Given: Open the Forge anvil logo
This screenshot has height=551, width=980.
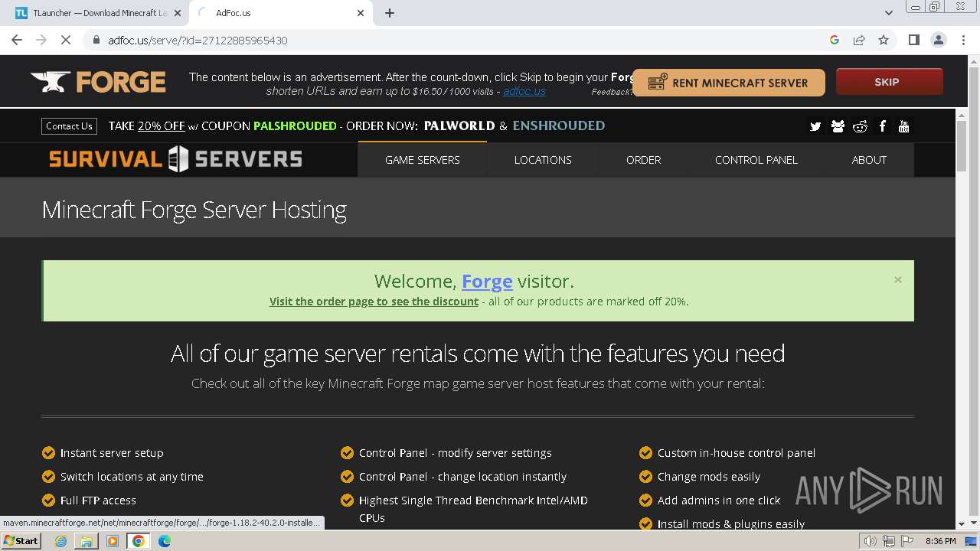Looking at the screenshot, I should click(98, 82).
